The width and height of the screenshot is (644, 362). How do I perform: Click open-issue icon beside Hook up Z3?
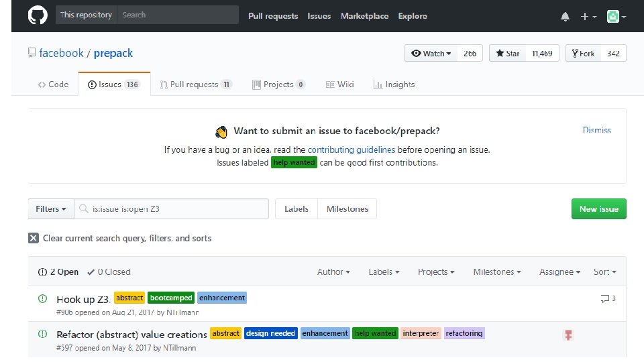point(43,298)
